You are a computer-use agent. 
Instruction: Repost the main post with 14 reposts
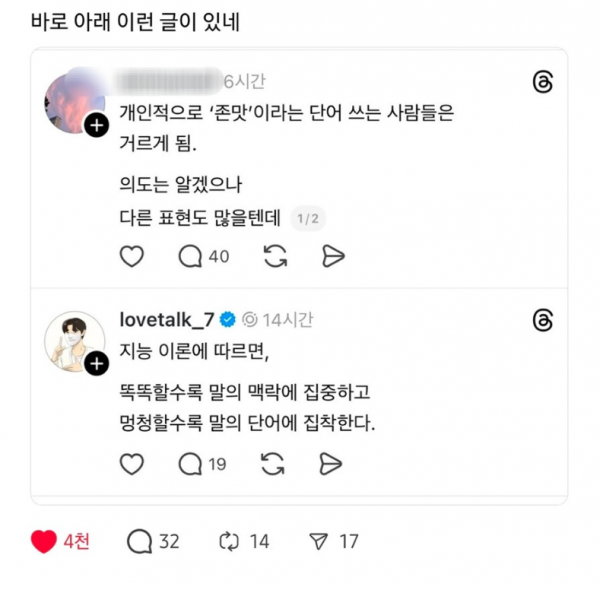(x=230, y=542)
